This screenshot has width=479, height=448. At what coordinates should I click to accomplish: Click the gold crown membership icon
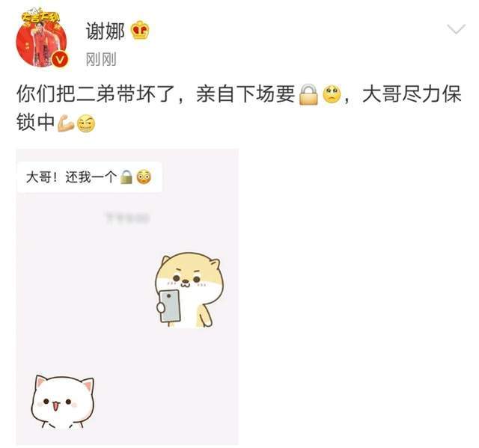[140, 30]
